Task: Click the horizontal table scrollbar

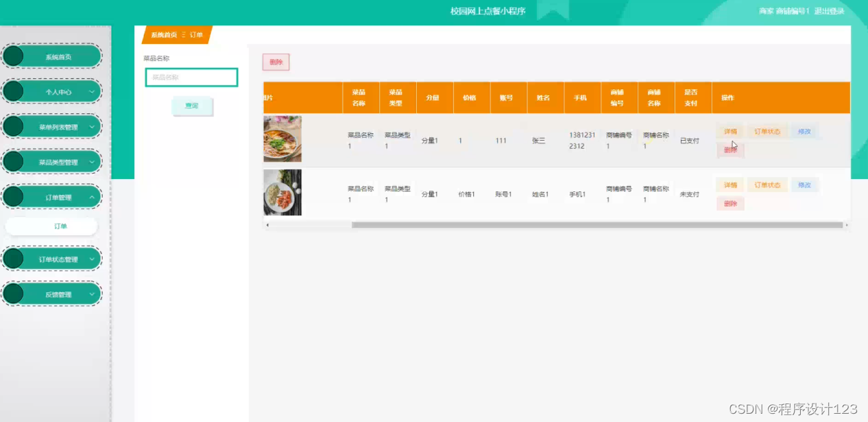Action: [x=596, y=224]
